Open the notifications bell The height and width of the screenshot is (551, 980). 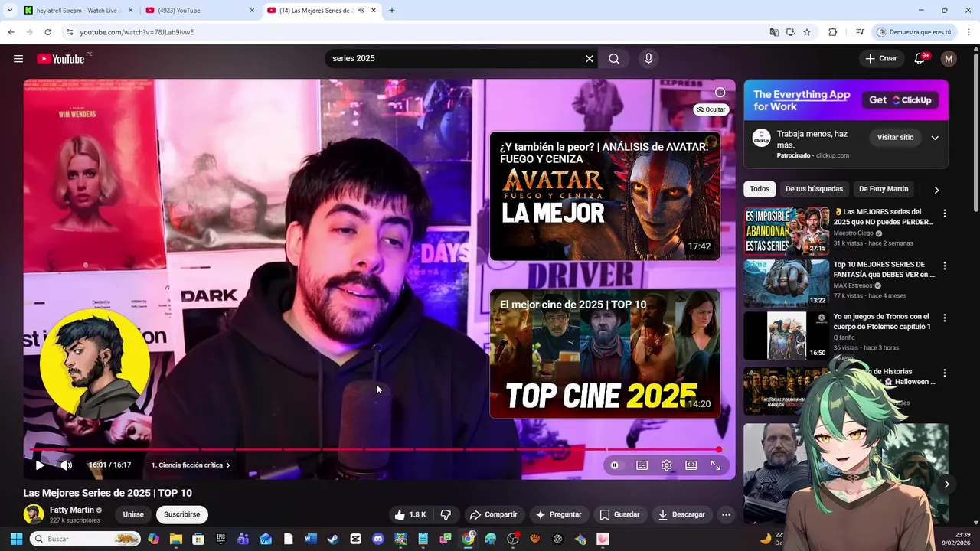click(920, 59)
